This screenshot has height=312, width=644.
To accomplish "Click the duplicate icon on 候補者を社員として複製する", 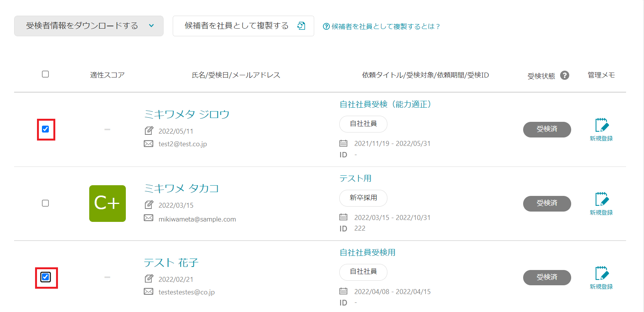I will [301, 26].
